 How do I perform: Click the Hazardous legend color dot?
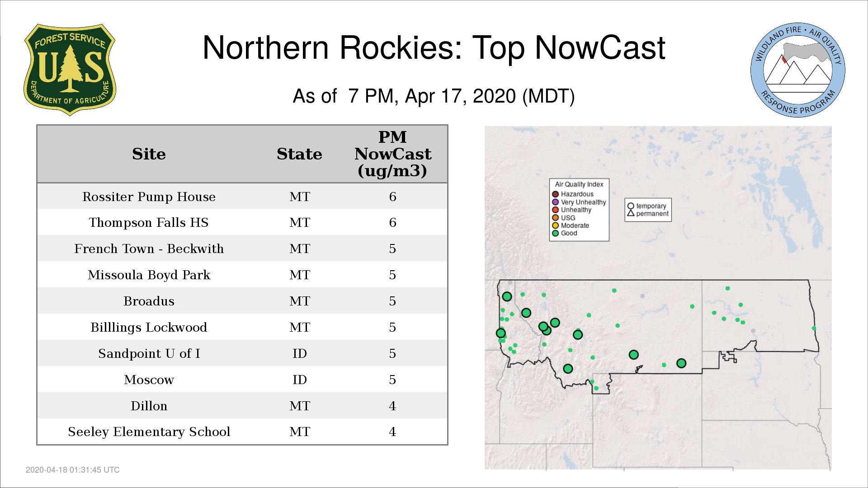coord(555,194)
